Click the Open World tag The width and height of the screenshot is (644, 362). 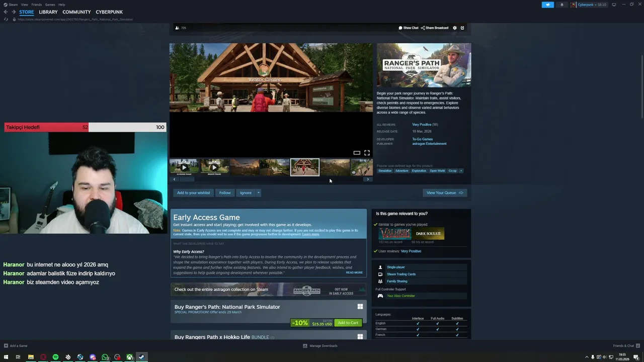[437, 171]
